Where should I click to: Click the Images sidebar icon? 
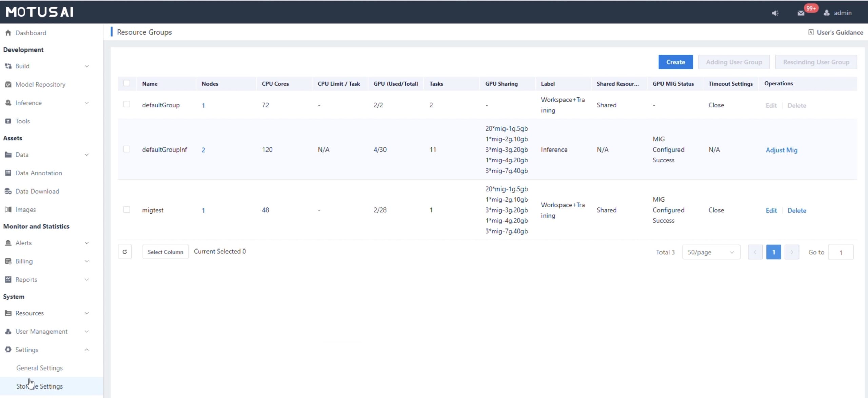tap(8, 210)
